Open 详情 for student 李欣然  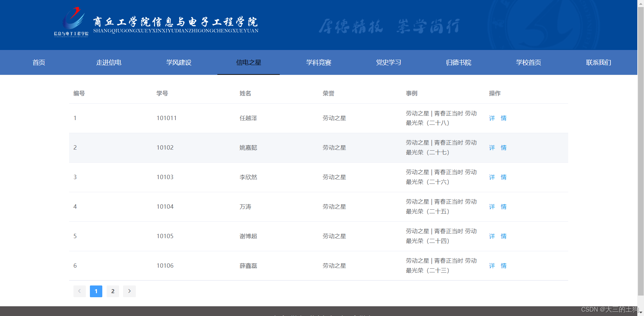497,177
